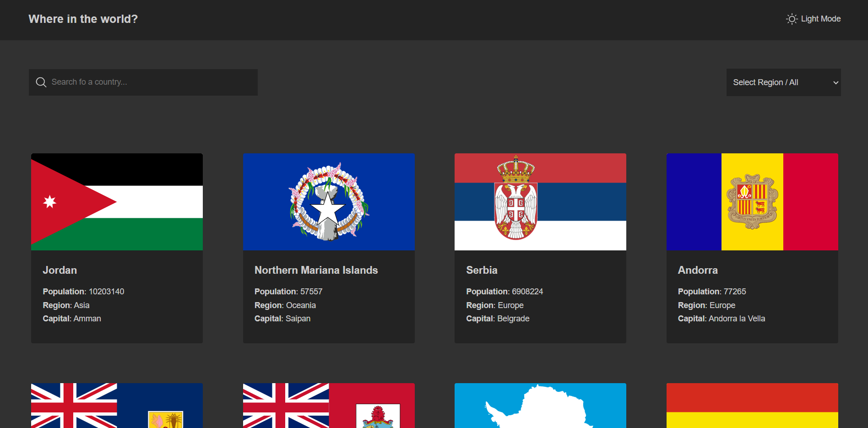Click Population: 77265 text
This screenshot has width=868, height=428.
712,292
